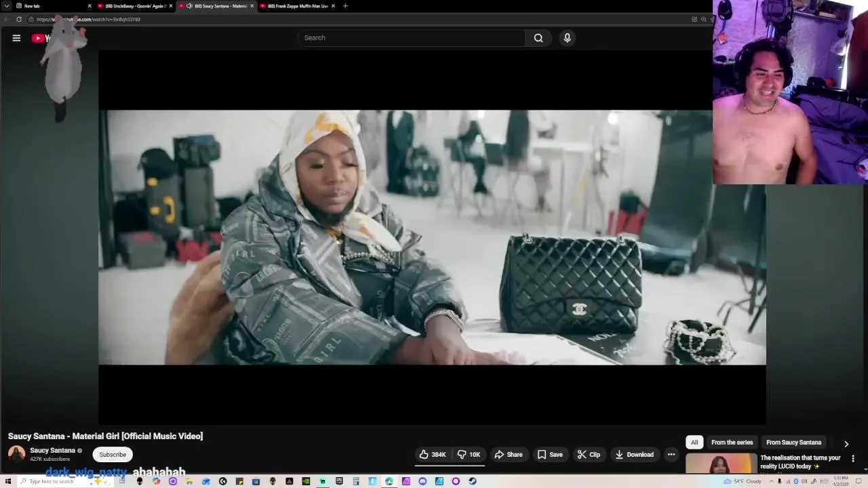This screenshot has width=868, height=488.
Task: Open Task View on the taskbar
Action: click(122, 481)
